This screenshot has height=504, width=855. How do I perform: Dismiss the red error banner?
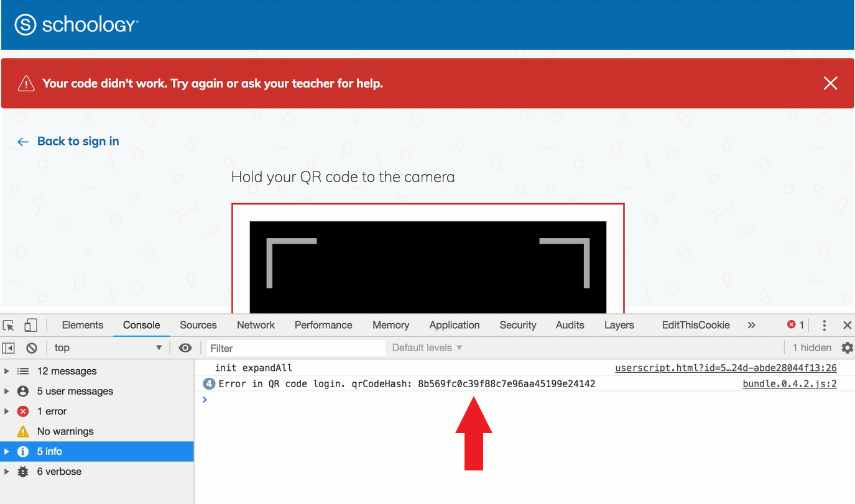tap(830, 83)
